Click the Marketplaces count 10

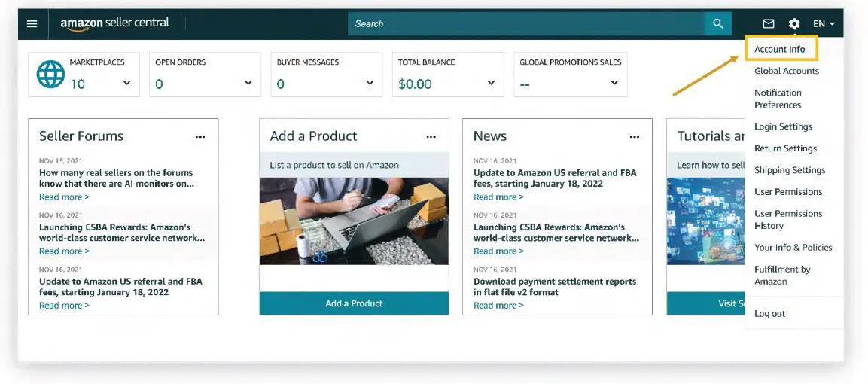pyautogui.click(x=78, y=84)
